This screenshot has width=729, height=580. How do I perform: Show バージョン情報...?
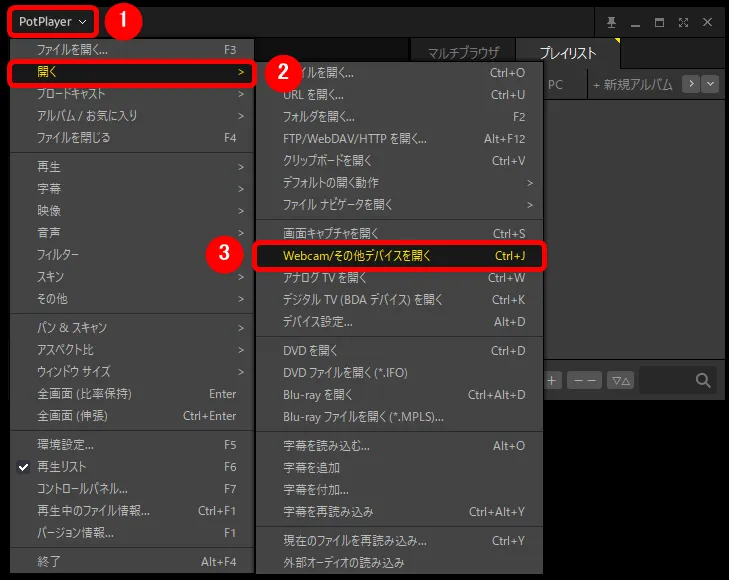coord(132,533)
